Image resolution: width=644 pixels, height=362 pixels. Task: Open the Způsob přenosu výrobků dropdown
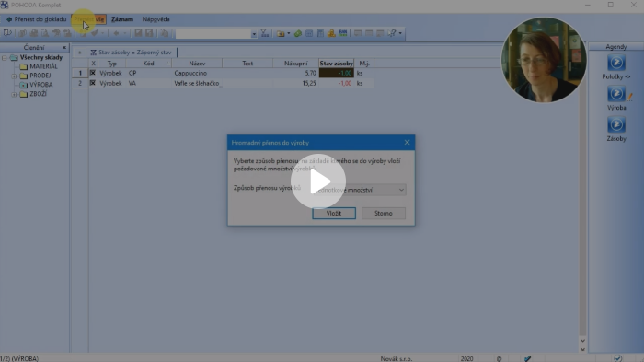(x=359, y=190)
